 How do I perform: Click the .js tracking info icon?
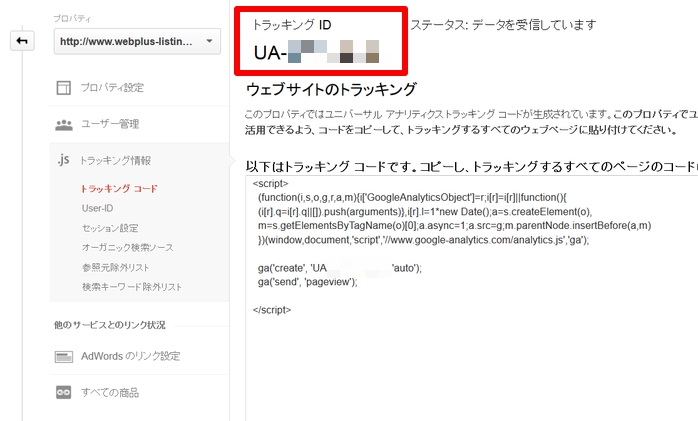(x=63, y=159)
